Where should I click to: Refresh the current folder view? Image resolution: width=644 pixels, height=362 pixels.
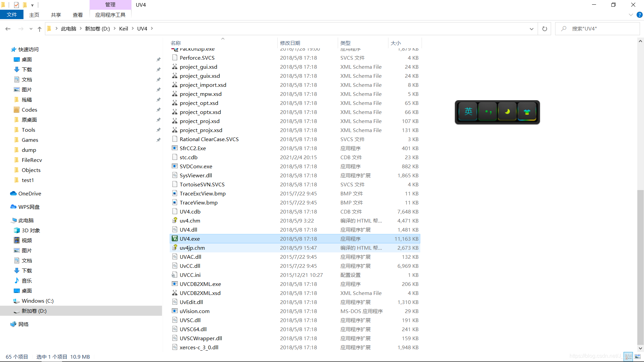[x=545, y=29]
